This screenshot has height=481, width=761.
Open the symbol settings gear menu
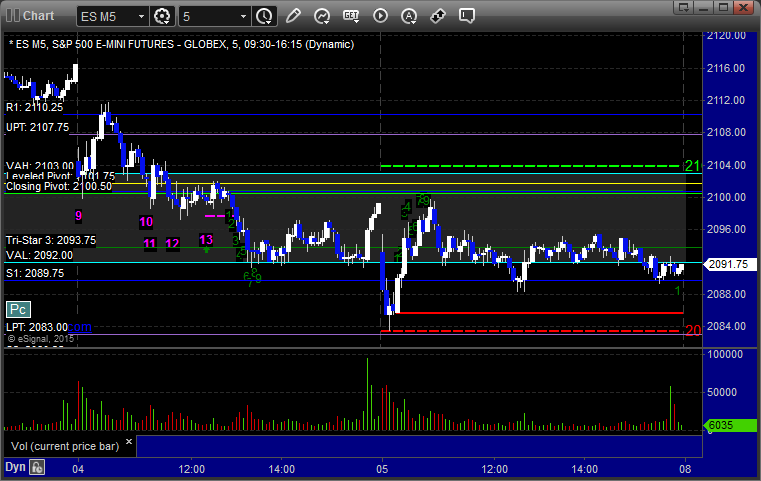click(x=162, y=16)
